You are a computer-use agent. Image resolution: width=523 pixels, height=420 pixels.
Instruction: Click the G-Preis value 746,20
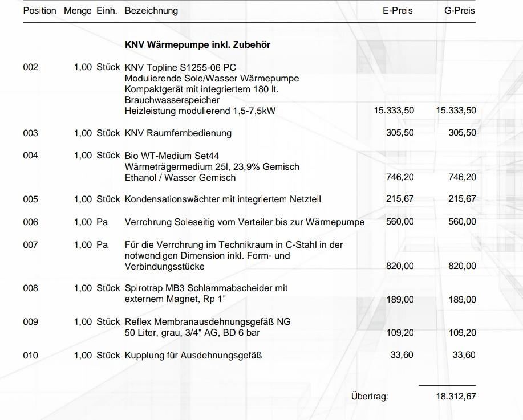[x=463, y=177]
